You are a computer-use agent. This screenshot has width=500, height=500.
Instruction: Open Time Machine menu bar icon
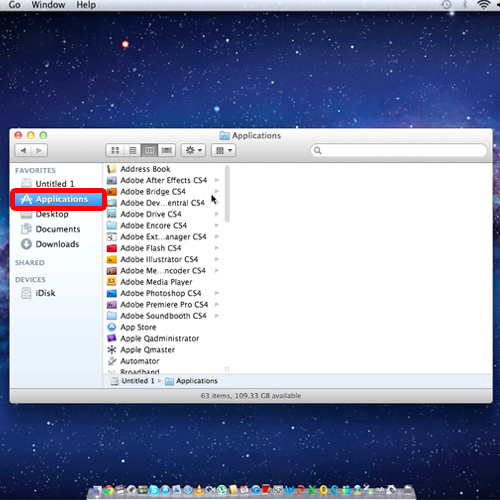click(446, 4)
